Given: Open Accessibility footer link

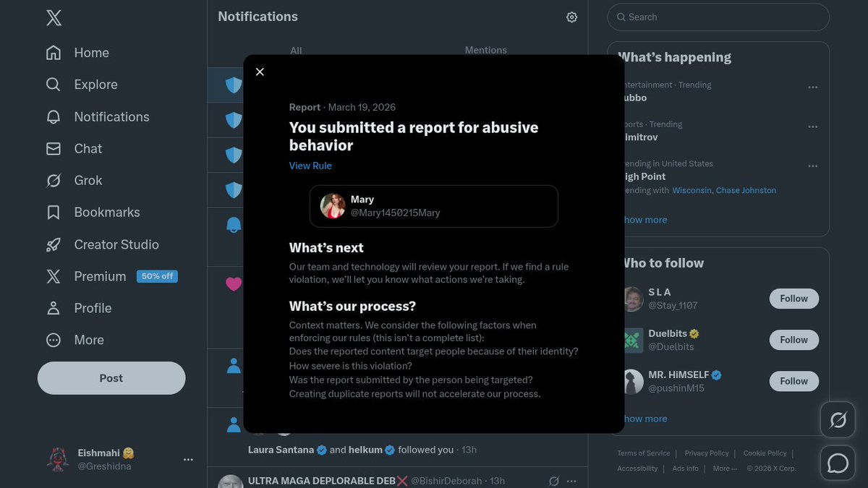Looking at the screenshot, I should point(637,468).
